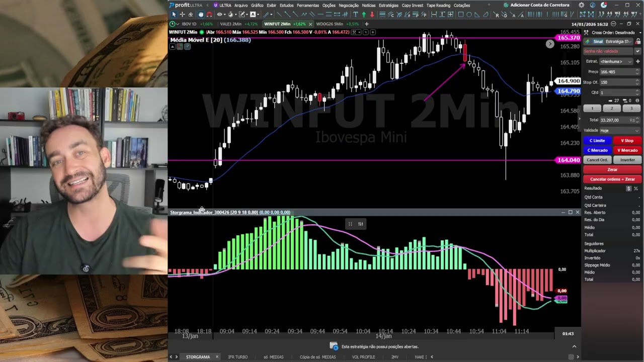Click Adicionar Conta de Corretora link

(536, 5)
